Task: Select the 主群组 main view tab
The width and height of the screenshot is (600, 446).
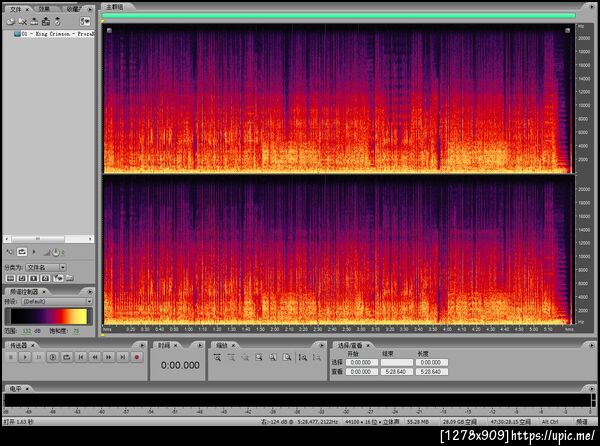Action: (115, 8)
